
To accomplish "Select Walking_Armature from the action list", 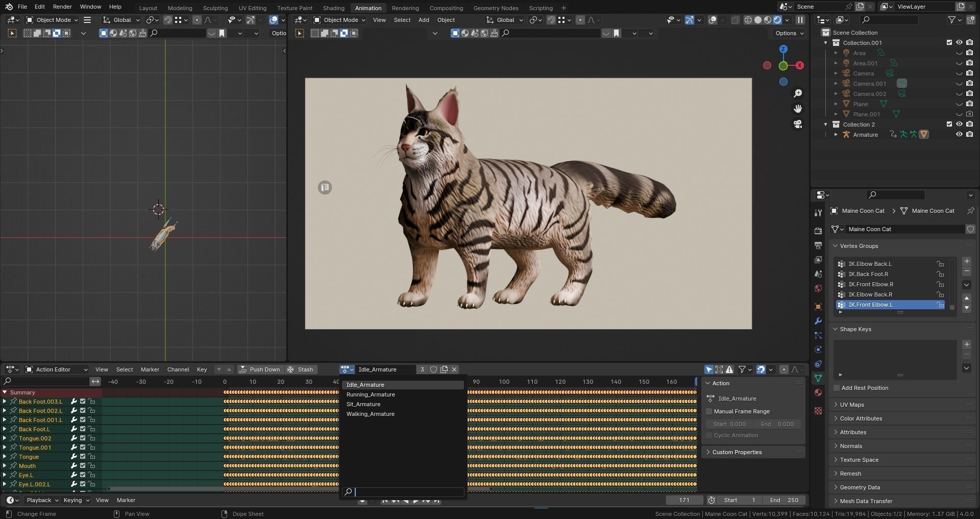I will tap(403, 414).
